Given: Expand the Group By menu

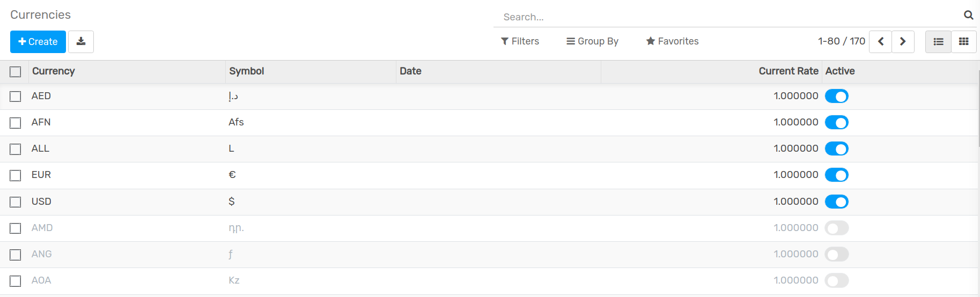Looking at the screenshot, I should [x=592, y=41].
